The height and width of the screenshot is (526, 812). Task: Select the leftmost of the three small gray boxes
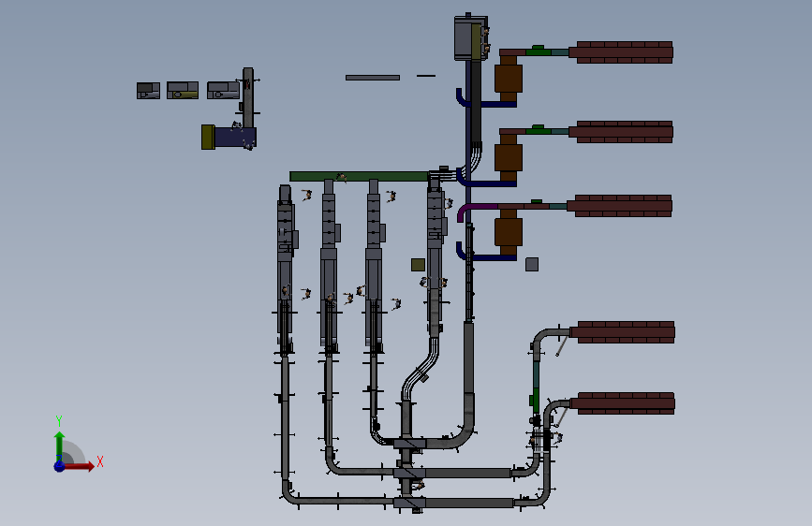(148, 91)
